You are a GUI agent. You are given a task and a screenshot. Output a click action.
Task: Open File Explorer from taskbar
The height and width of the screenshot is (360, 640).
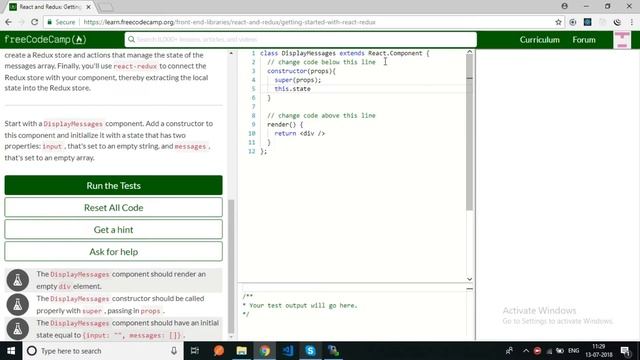(x=242, y=351)
